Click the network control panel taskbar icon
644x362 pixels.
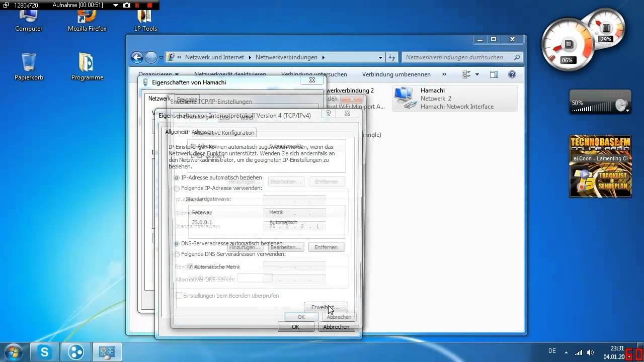pyautogui.click(x=107, y=351)
